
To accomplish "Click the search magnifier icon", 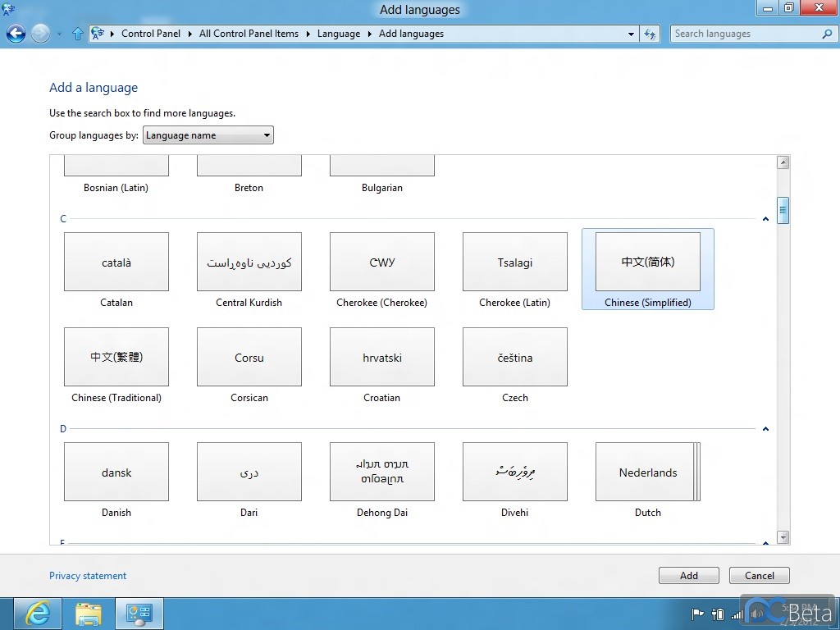I will [826, 34].
